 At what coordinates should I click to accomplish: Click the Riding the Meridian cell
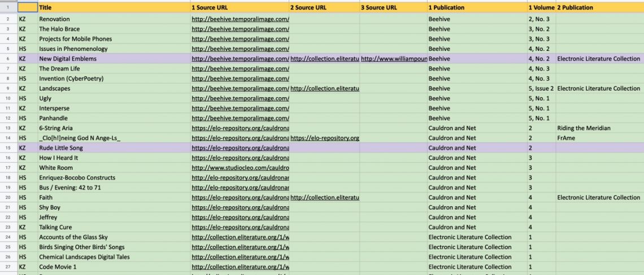599,128
